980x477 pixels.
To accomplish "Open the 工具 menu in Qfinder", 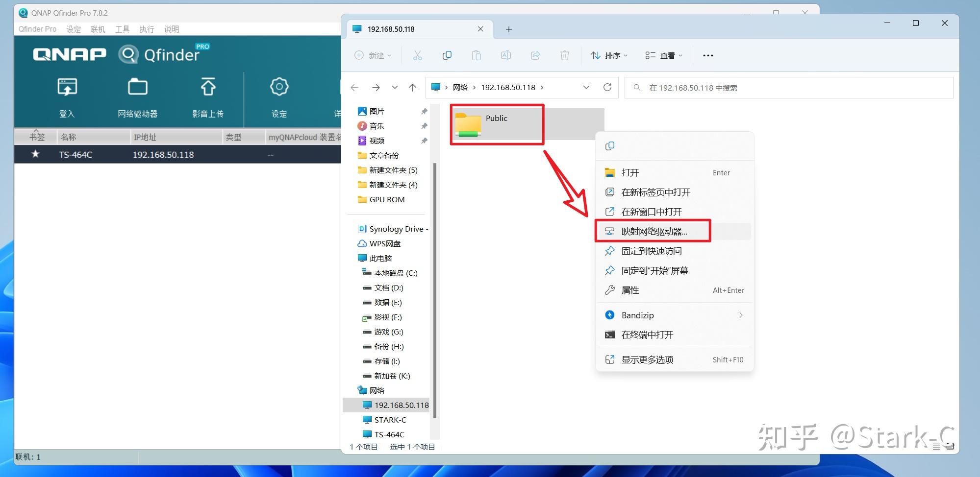I will click(x=123, y=29).
